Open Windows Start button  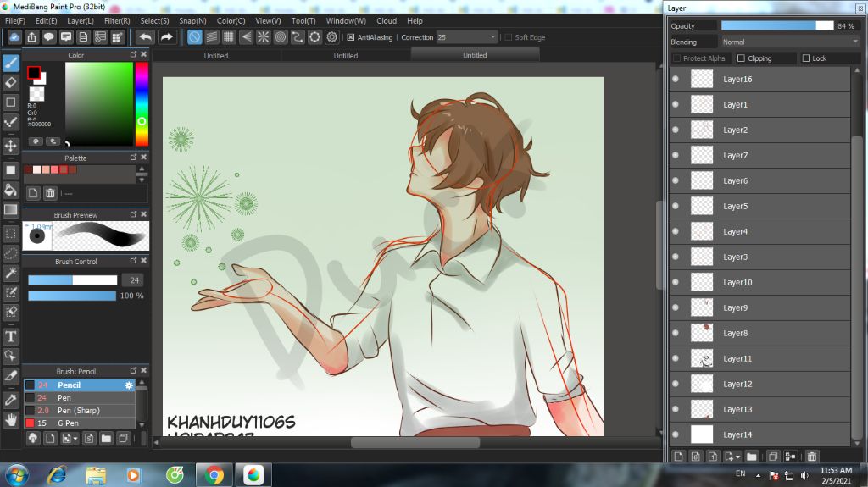tap(15, 475)
